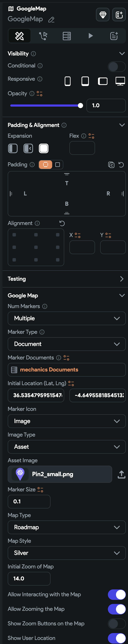
Task: Disable Allow Interacting with the Map
Action: tap(116, 594)
